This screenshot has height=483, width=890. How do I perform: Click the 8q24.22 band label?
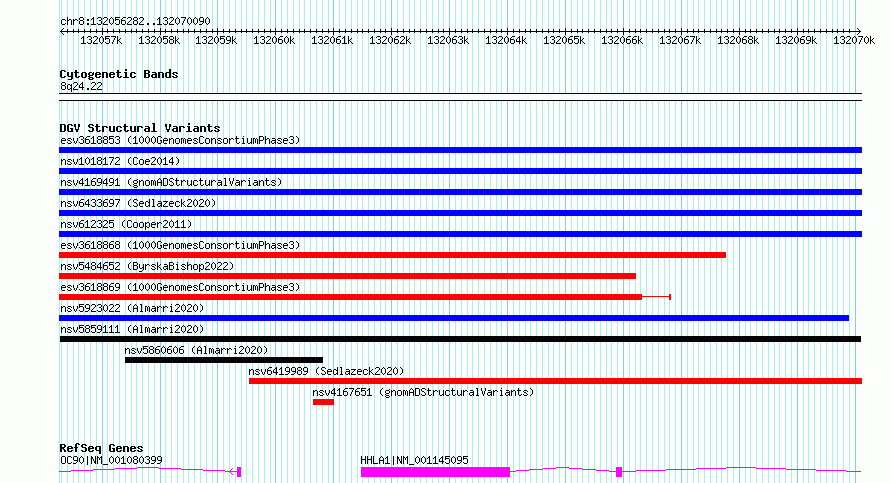[x=81, y=86]
